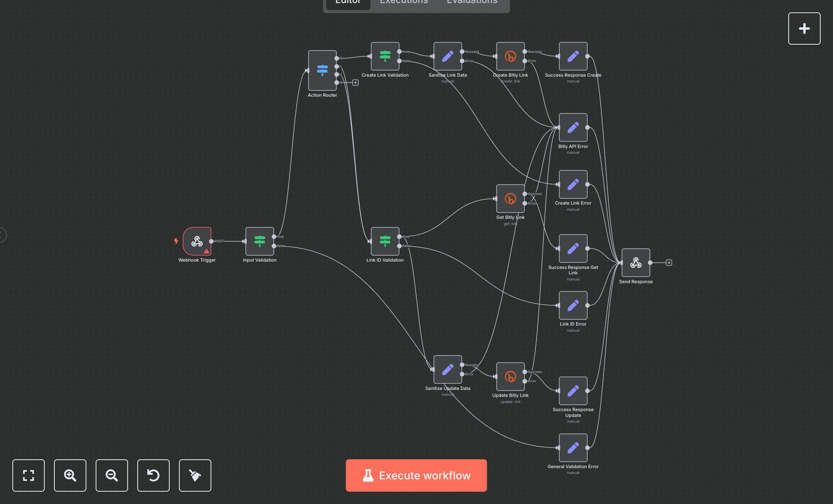The width and height of the screenshot is (833, 504).
Task: Select the General Validation Error node
Action: pos(573,448)
